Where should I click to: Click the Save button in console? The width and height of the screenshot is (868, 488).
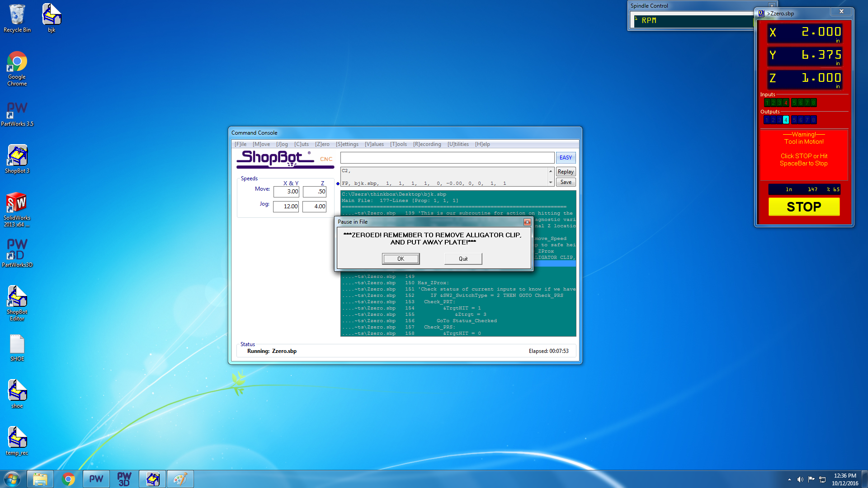(566, 182)
